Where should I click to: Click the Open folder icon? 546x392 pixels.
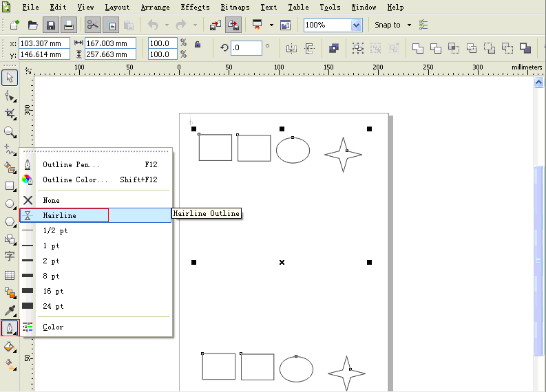(33, 25)
